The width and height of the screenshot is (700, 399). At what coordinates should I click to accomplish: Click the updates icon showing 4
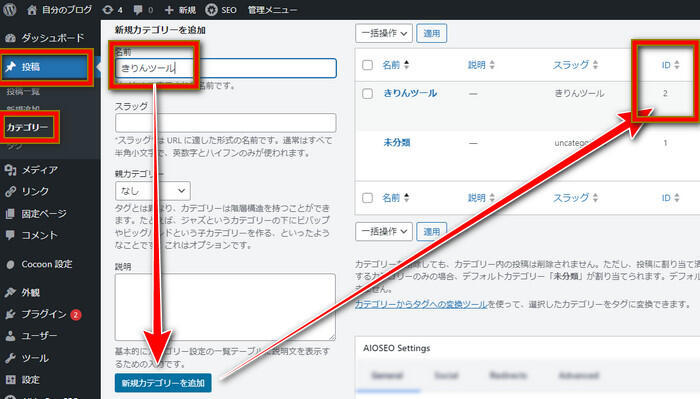click(108, 10)
